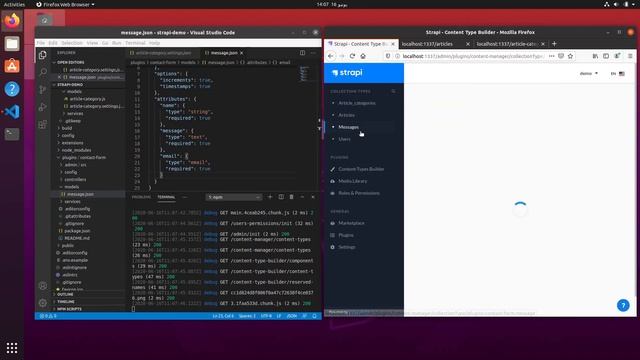Open the Manage gear in VS Code
The height and width of the screenshot is (360, 640).
point(42,303)
